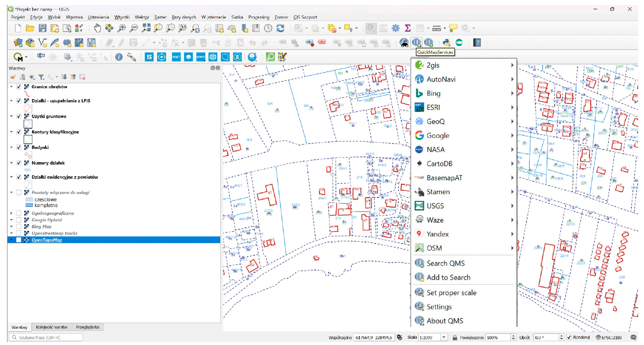Toggle the Renderuj checkbox
Screen dimensions: 644x345
click(569, 338)
